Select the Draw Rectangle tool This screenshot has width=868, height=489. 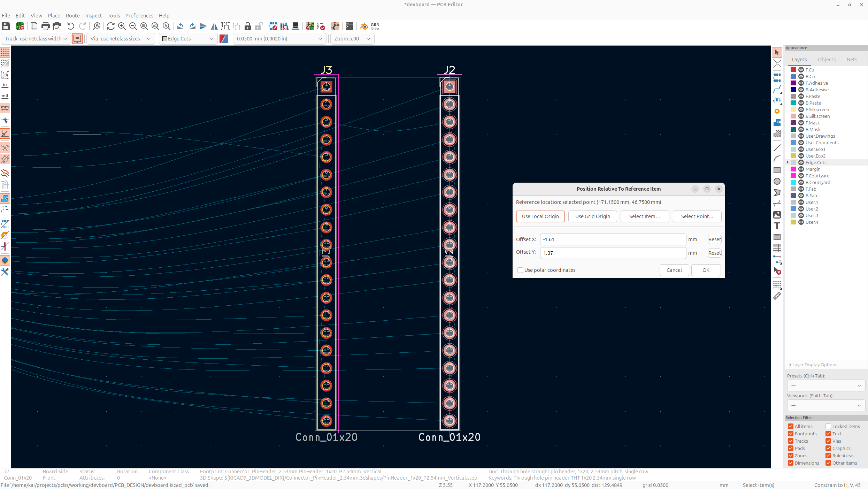click(x=777, y=170)
